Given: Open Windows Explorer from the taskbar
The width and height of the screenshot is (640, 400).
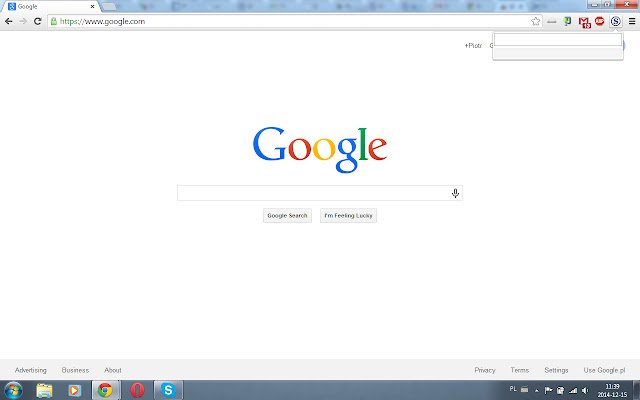Looking at the screenshot, I should tap(44, 390).
